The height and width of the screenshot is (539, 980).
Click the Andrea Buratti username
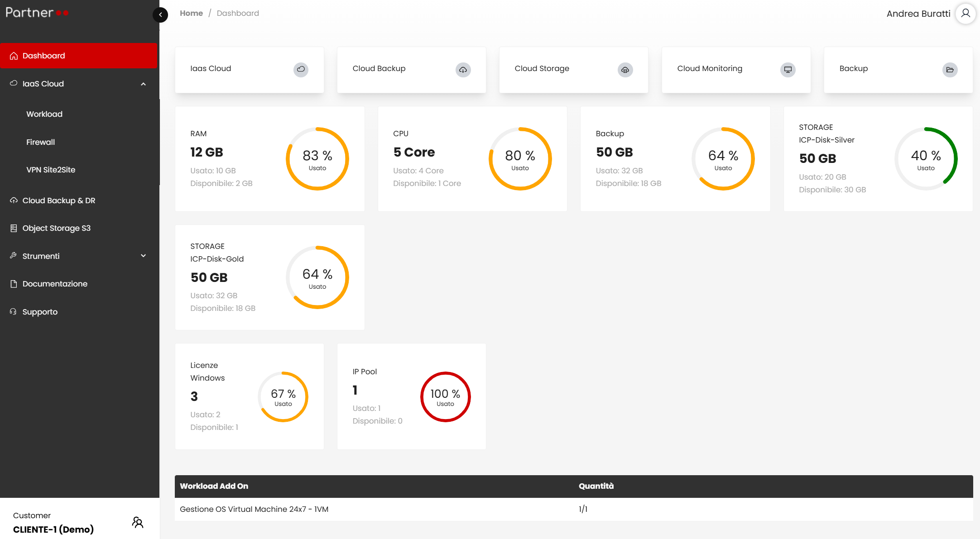click(x=918, y=14)
